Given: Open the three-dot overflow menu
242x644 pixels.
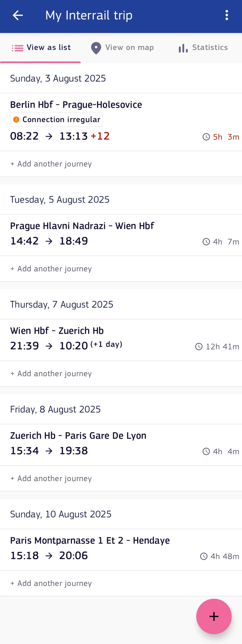Looking at the screenshot, I should click(x=227, y=15).
